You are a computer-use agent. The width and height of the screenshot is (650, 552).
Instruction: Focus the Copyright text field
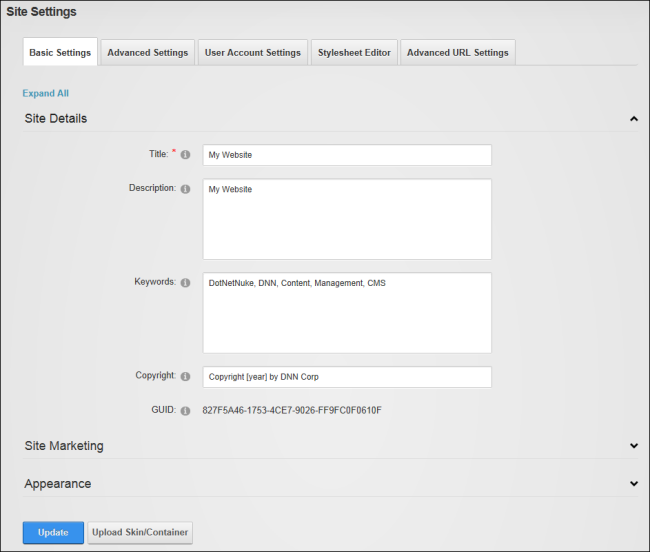pyautogui.click(x=347, y=377)
